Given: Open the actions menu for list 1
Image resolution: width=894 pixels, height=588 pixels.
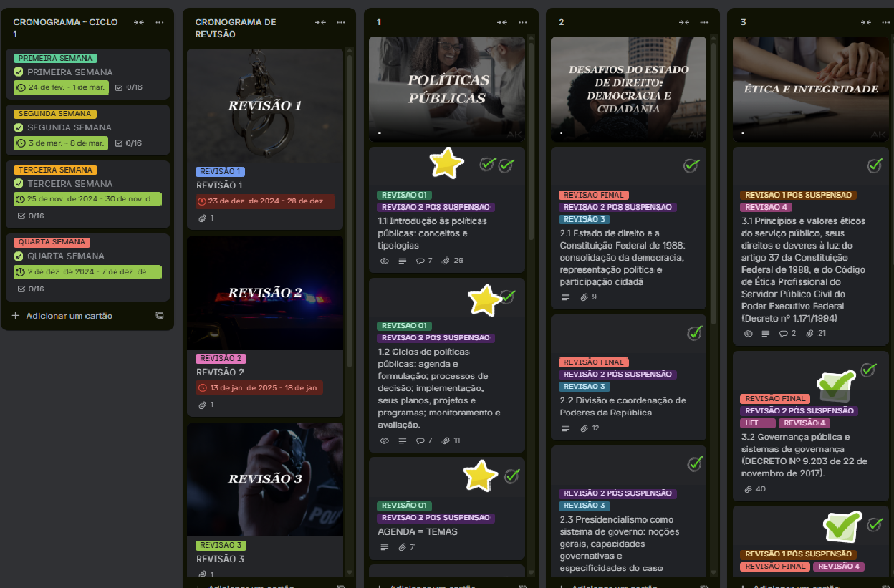Looking at the screenshot, I should 524,22.
